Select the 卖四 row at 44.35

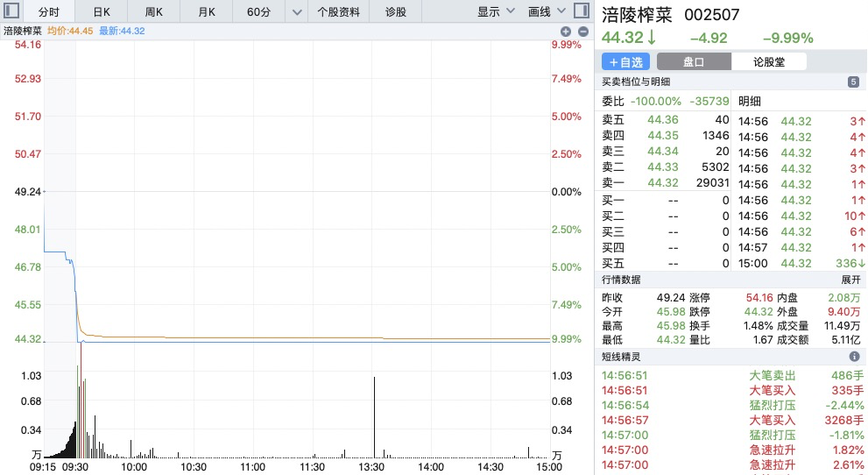[x=666, y=135]
